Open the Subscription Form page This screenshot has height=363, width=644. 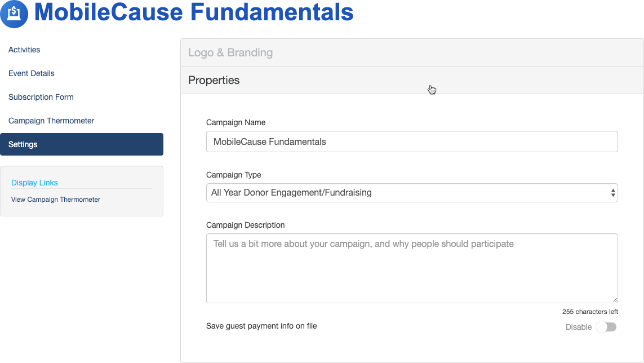pos(41,97)
